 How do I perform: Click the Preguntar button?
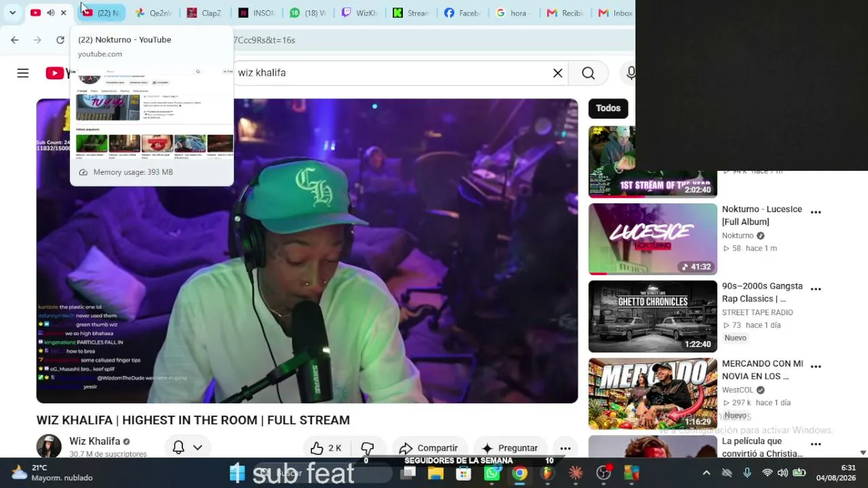(x=510, y=448)
